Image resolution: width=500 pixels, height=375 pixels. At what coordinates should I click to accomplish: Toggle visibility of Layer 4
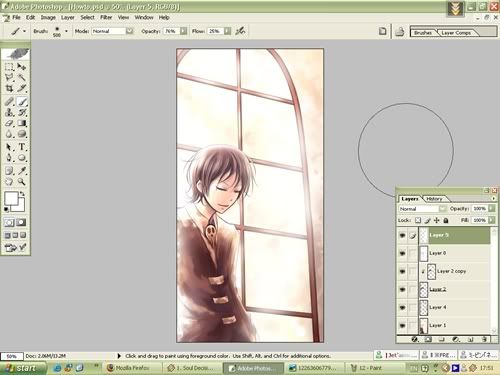[403, 307]
